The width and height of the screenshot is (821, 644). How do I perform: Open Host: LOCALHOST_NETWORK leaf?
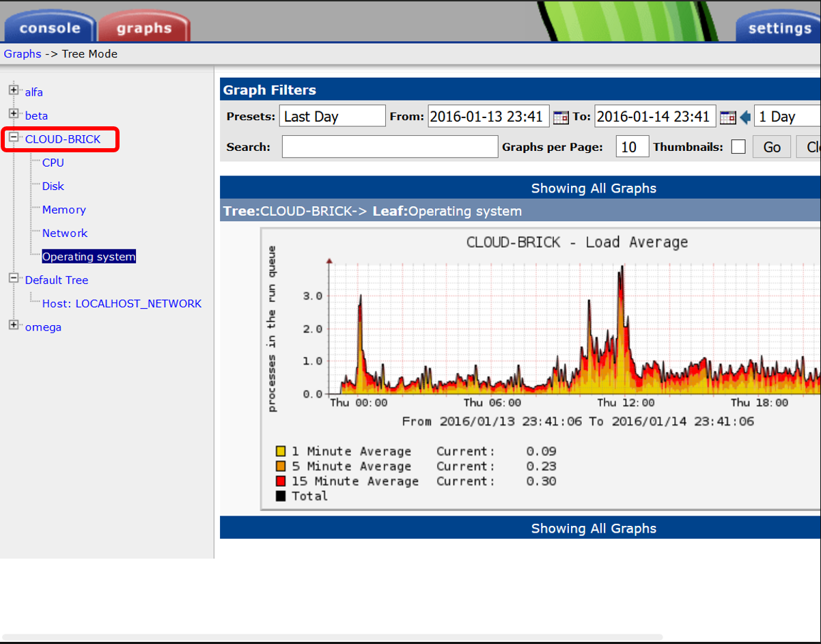coord(122,303)
